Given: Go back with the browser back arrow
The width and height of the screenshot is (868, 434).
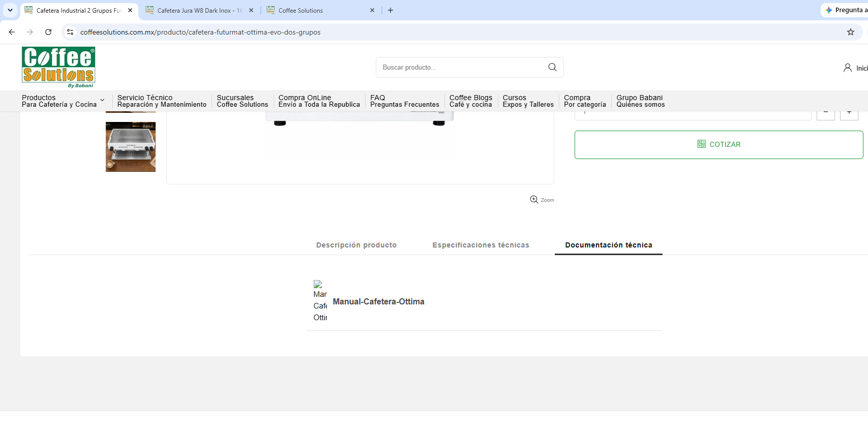Looking at the screenshot, I should (x=12, y=32).
